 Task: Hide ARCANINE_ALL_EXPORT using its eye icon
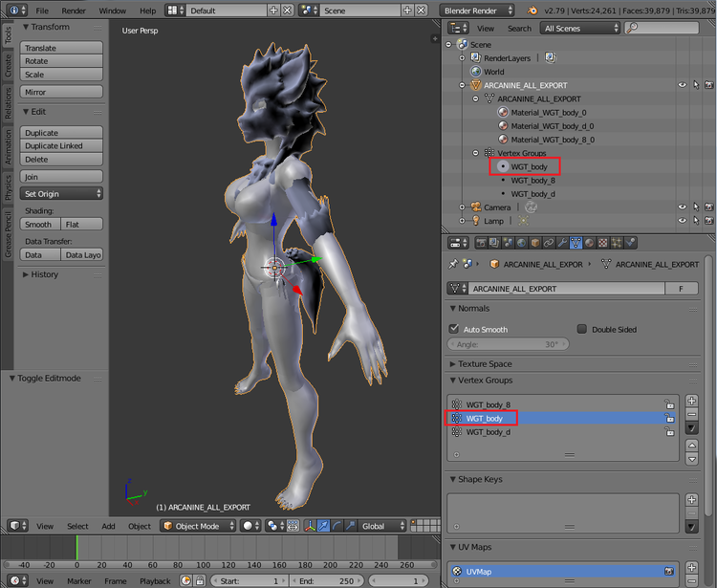(x=682, y=85)
